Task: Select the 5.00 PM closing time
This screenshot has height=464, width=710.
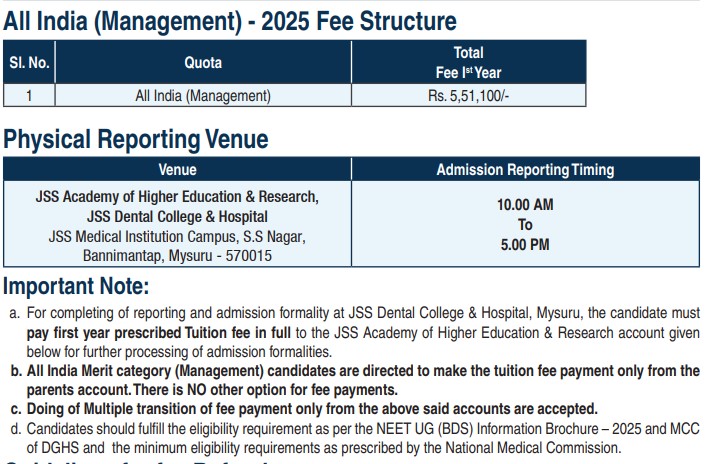Action: [525, 244]
